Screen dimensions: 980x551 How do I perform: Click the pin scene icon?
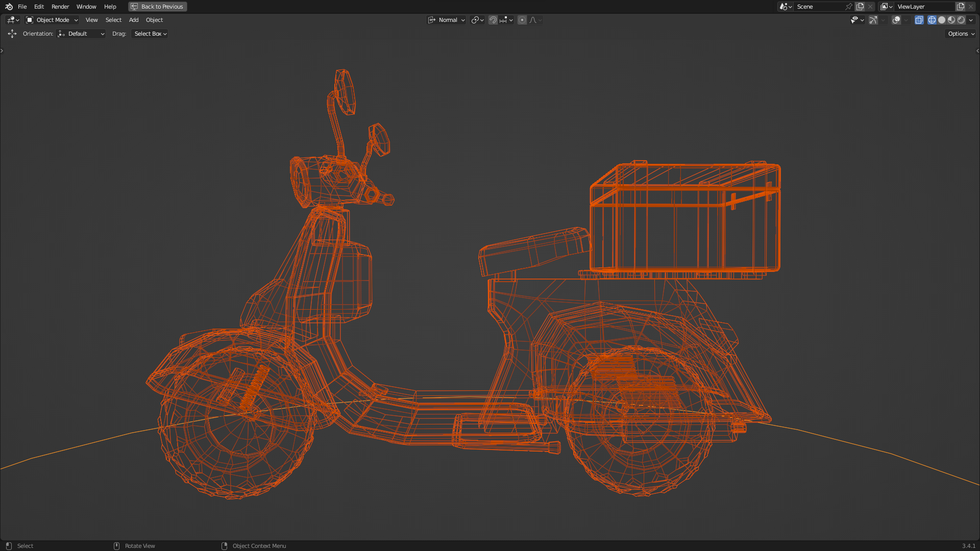click(x=849, y=7)
